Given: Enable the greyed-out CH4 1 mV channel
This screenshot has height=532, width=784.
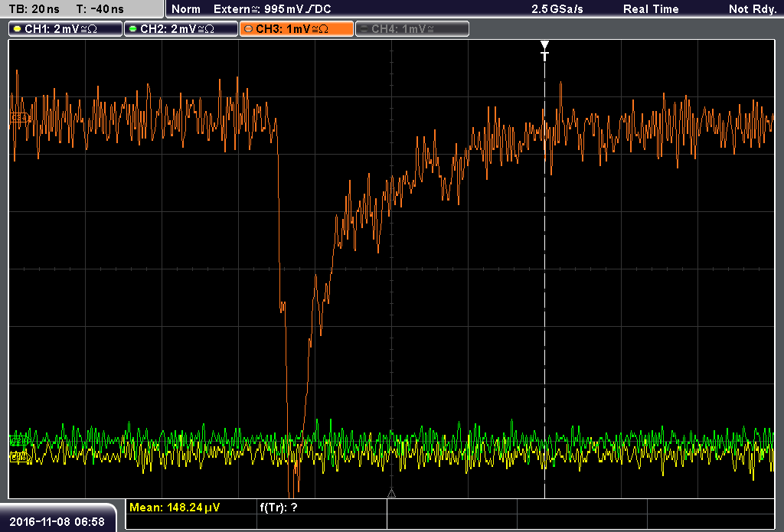Looking at the screenshot, I should (x=412, y=29).
